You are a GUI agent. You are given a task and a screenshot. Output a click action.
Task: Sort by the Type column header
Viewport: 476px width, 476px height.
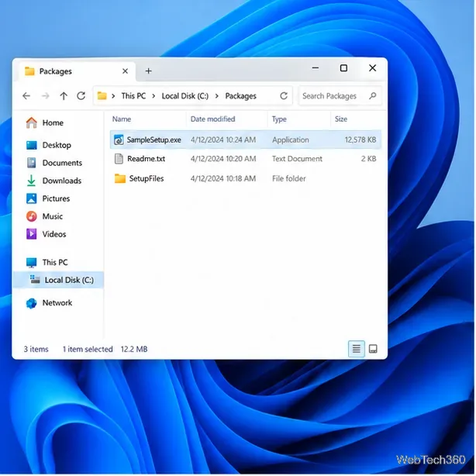click(x=279, y=119)
